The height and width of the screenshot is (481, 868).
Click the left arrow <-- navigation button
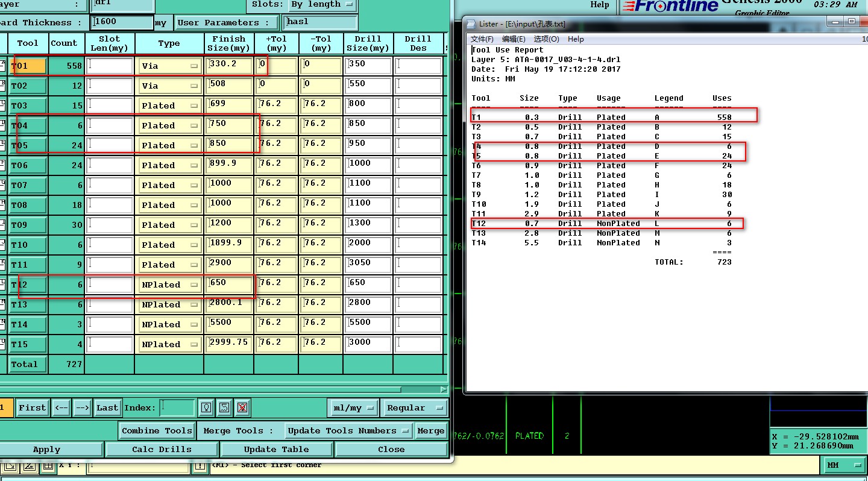click(61, 407)
